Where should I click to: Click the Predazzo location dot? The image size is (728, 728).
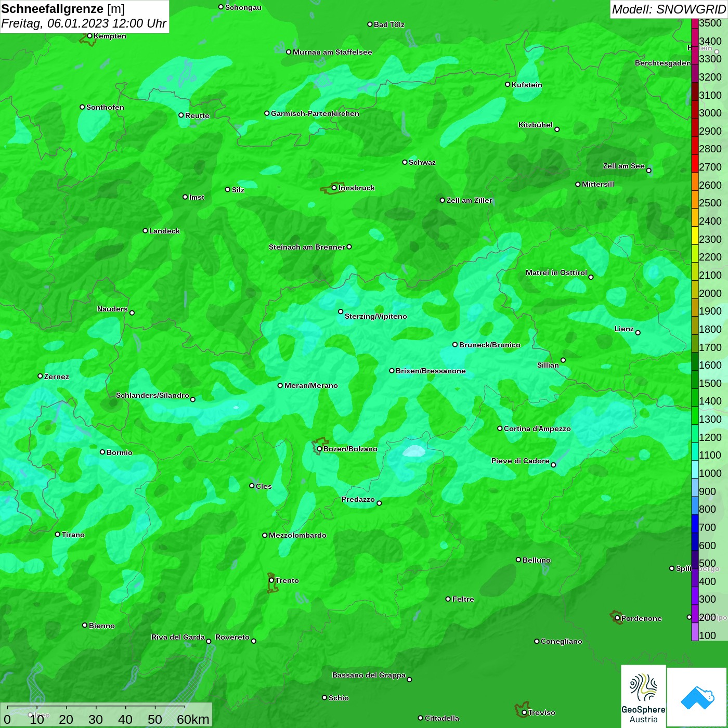pos(379,503)
